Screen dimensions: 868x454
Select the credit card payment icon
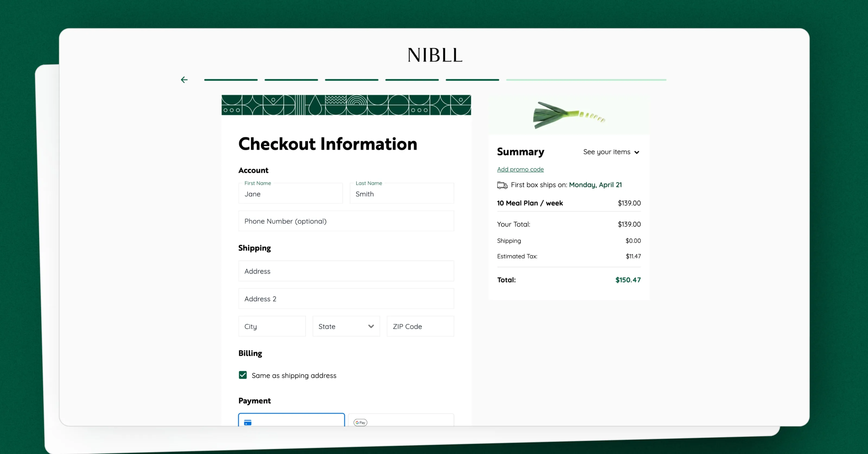248,422
